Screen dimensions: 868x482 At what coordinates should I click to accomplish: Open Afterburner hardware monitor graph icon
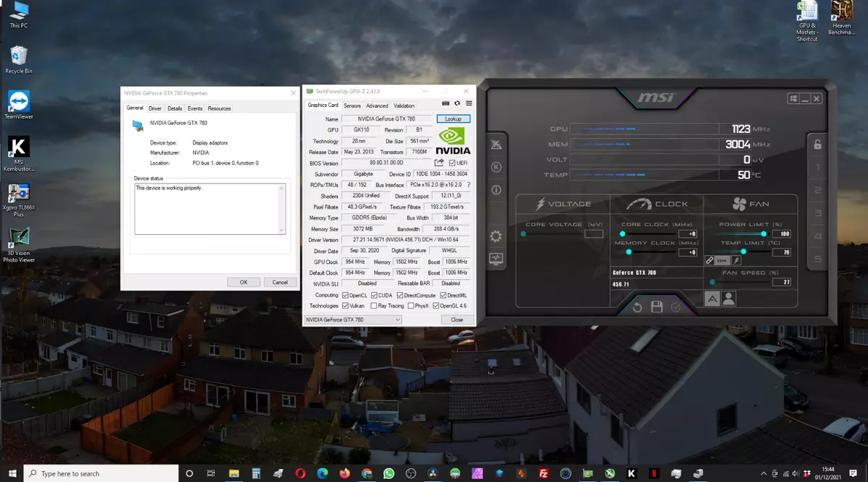[x=496, y=258]
